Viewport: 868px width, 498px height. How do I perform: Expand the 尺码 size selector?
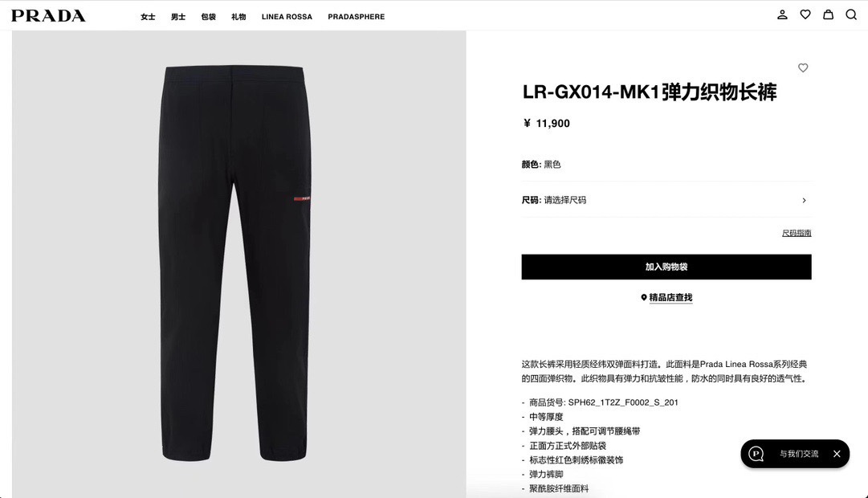(666, 200)
